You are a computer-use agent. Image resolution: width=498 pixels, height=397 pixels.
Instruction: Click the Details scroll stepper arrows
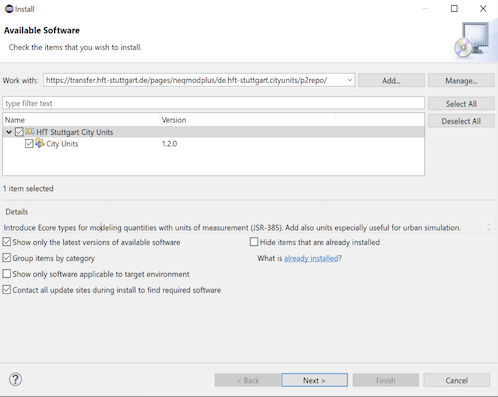(x=488, y=227)
